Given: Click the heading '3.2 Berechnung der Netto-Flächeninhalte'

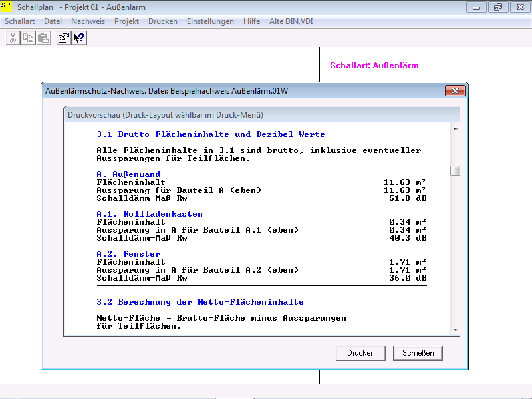Looking at the screenshot, I should (x=200, y=302).
